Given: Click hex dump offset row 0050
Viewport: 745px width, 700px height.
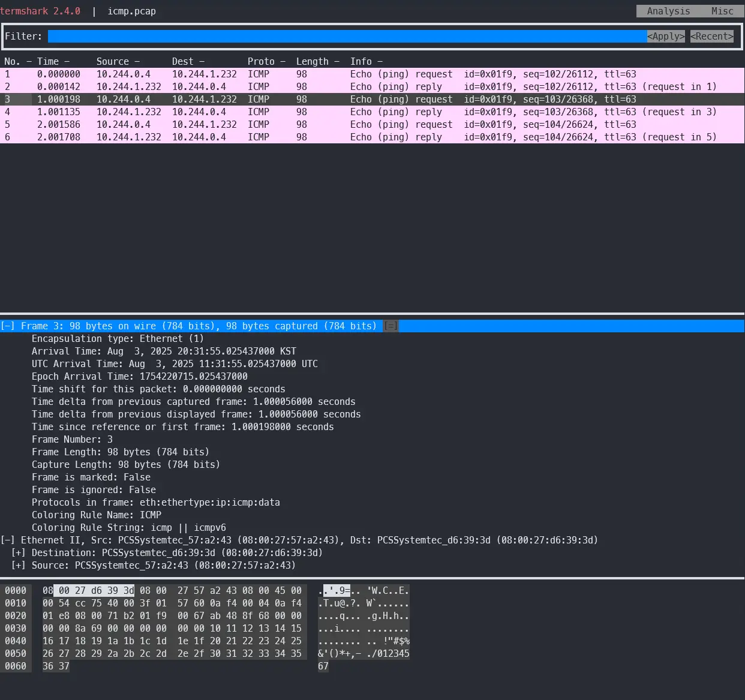Looking at the screenshot, I should click(16, 653).
